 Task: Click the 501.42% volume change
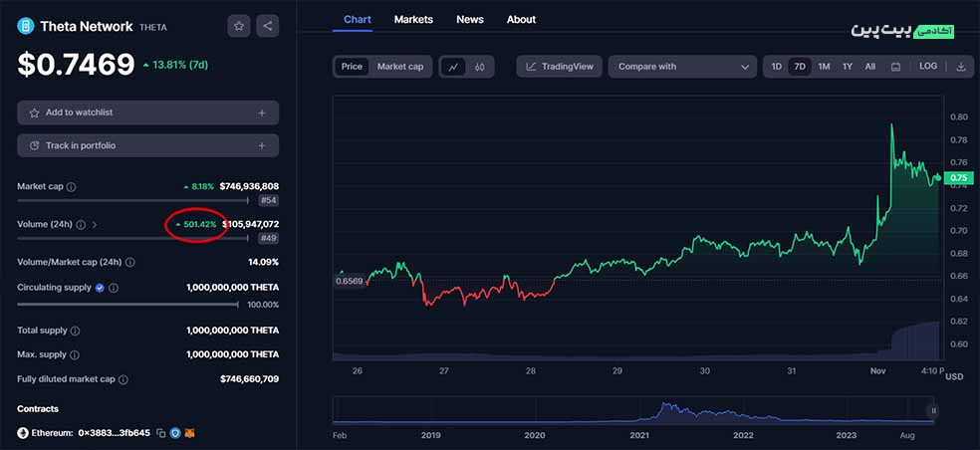point(196,224)
